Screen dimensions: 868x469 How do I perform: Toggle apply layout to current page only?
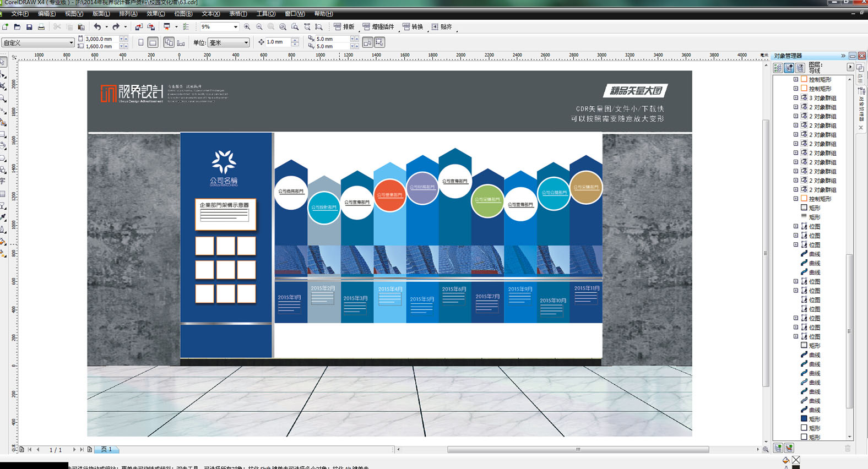click(x=181, y=42)
